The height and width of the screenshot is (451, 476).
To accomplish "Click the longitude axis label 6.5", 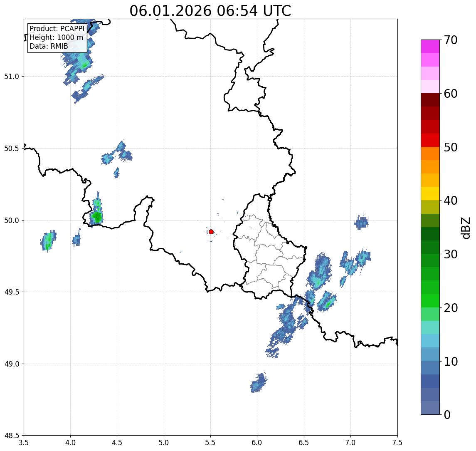I will [304, 443].
